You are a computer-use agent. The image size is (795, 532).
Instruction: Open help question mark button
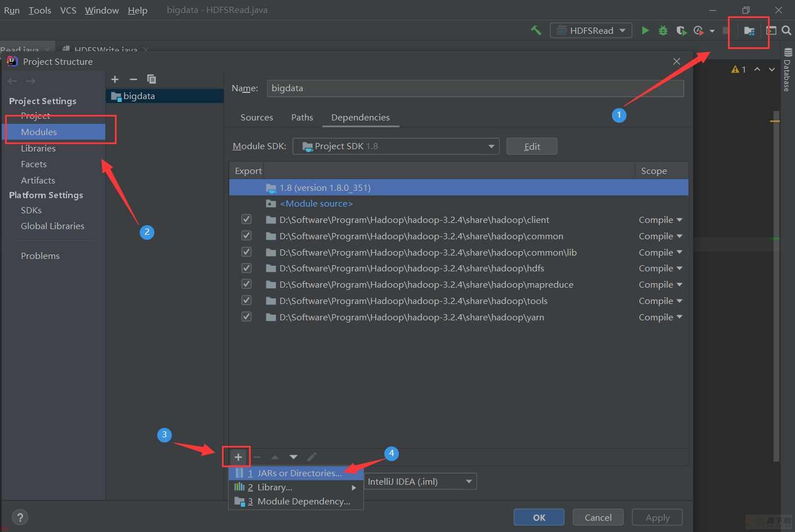tap(20, 517)
